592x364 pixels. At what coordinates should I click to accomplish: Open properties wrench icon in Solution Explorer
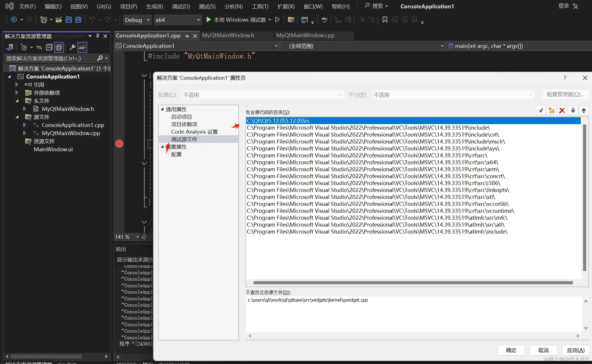(x=72, y=47)
